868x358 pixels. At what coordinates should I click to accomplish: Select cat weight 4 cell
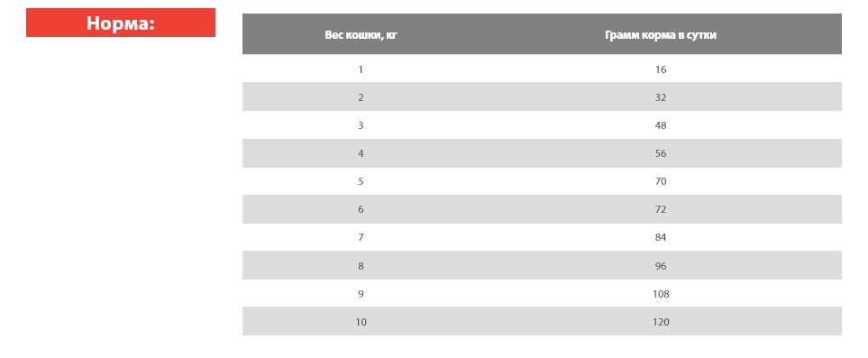[361, 153]
